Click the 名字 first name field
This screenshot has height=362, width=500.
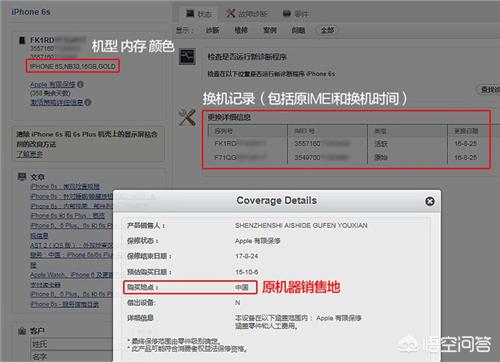click(72, 356)
